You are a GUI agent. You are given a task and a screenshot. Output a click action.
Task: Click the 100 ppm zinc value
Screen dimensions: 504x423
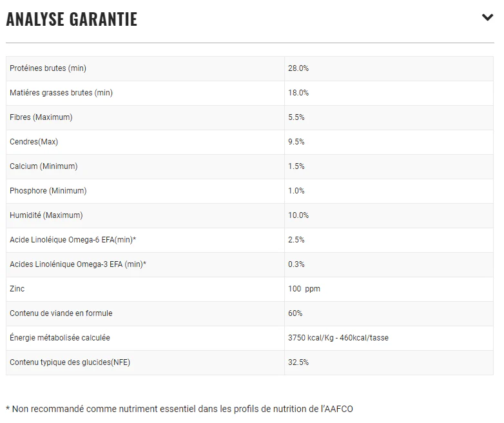pyautogui.click(x=304, y=289)
